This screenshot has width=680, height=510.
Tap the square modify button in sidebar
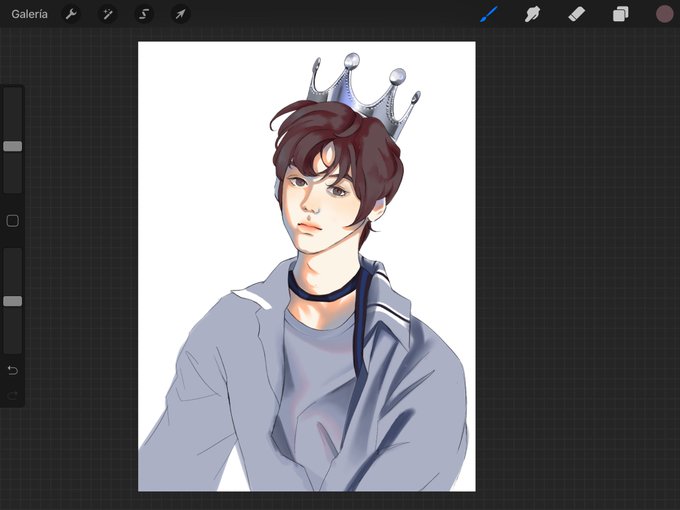tap(13, 221)
